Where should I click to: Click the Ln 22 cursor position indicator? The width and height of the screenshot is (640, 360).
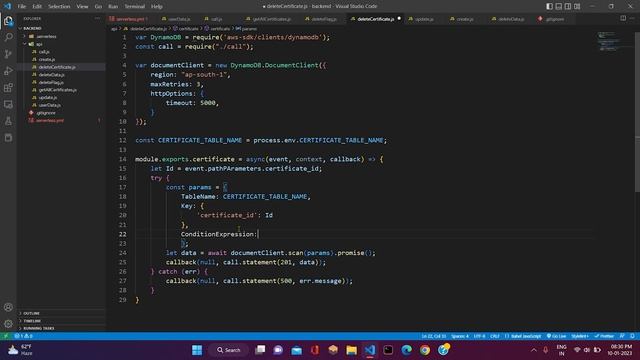click(433, 336)
